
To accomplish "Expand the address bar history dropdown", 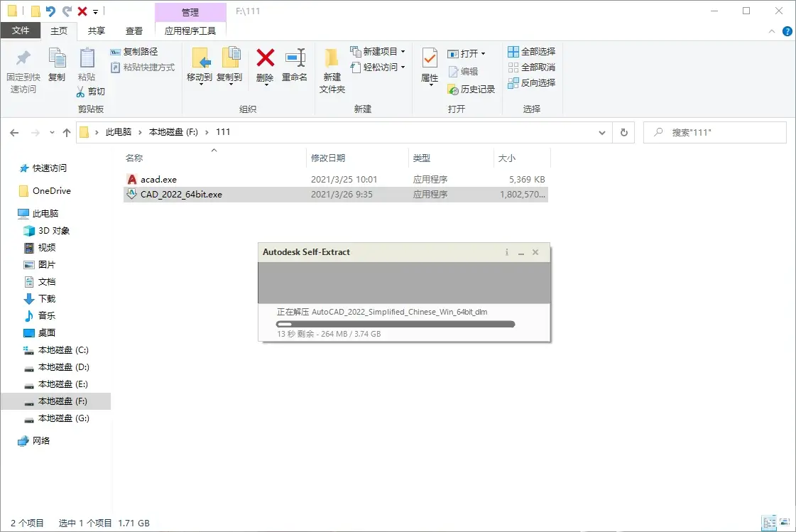I will coord(602,133).
